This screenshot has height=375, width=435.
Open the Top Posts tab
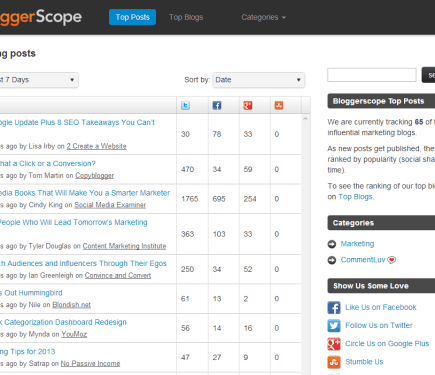coord(132,17)
